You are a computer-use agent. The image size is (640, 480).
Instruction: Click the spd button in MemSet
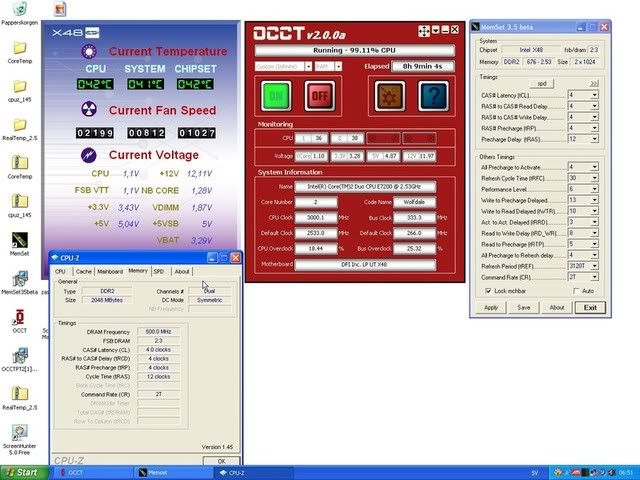click(x=541, y=82)
